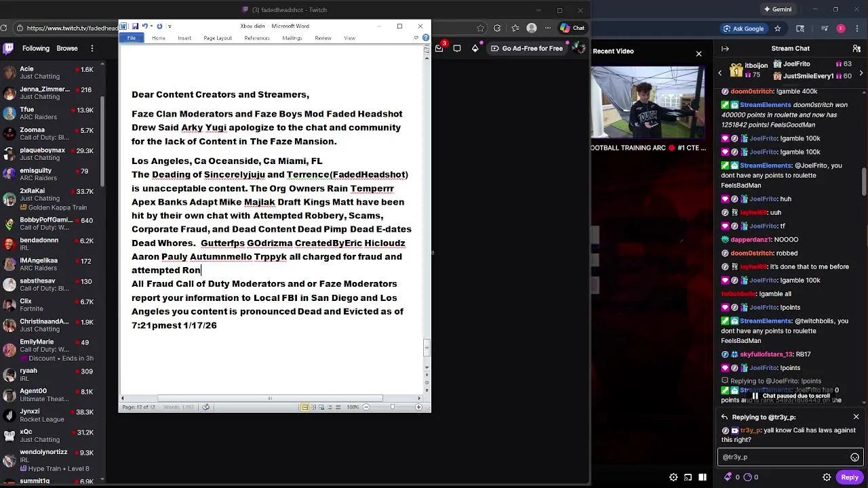The width and height of the screenshot is (868, 488).
Task: Click the Word zoom out minus button
Action: (366, 407)
